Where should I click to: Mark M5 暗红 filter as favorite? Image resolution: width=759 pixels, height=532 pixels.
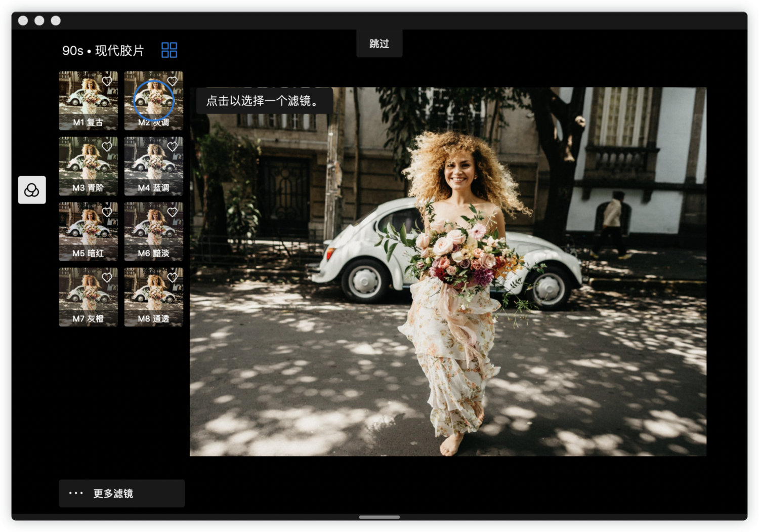(107, 212)
